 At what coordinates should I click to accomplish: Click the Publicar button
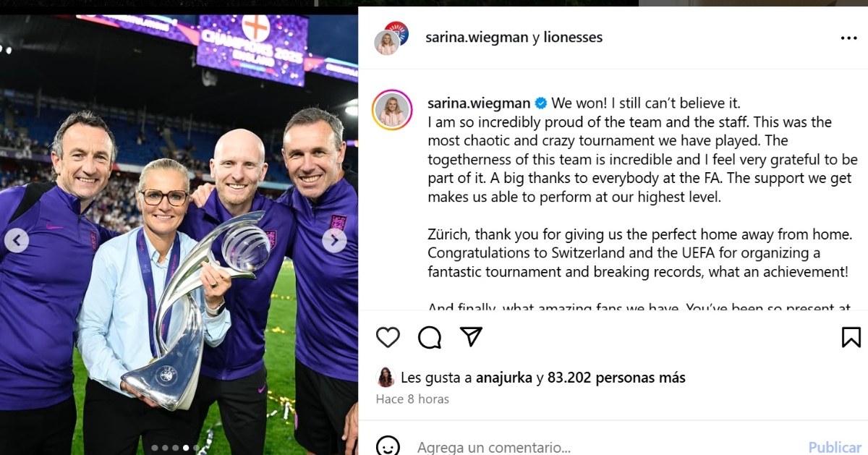835,447
